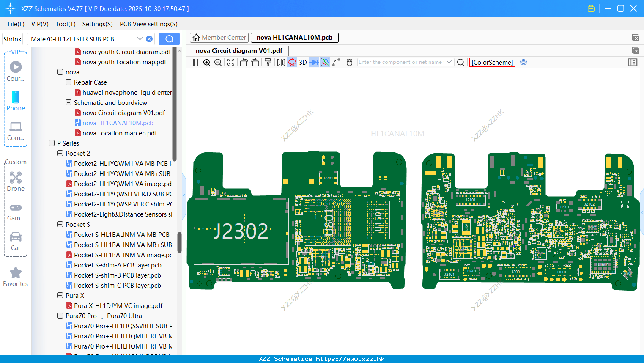Switch to 3D view
Viewport: 644px width, 363px height.
(x=303, y=62)
